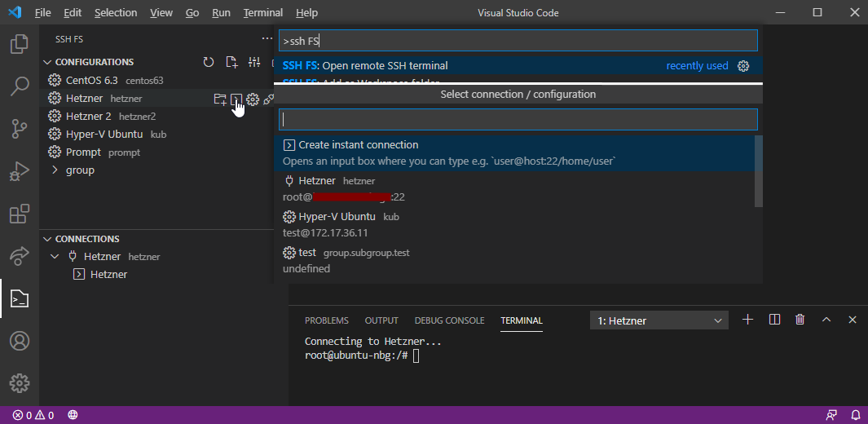Open the Search view in activity bar
The image size is (868, 424).
tap(20, 87)
